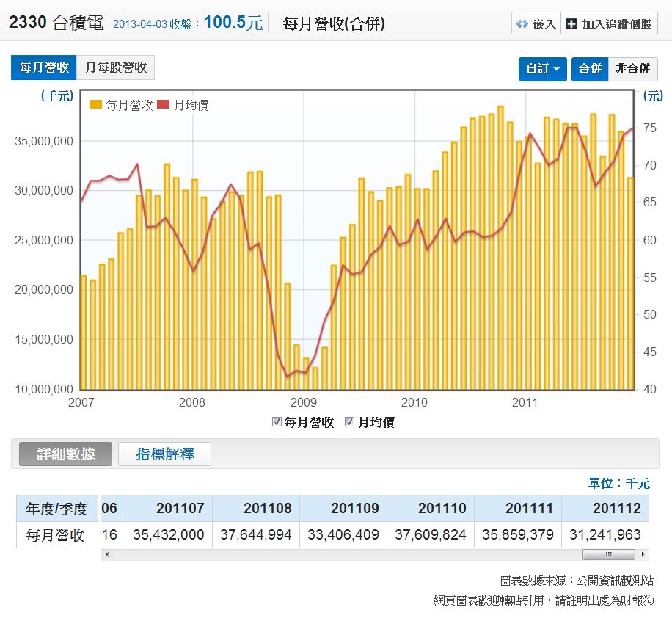Click the 100.5元 closing price
Image resolution: width=672 pixels, height=621 pixels.
tap(233, 22)
